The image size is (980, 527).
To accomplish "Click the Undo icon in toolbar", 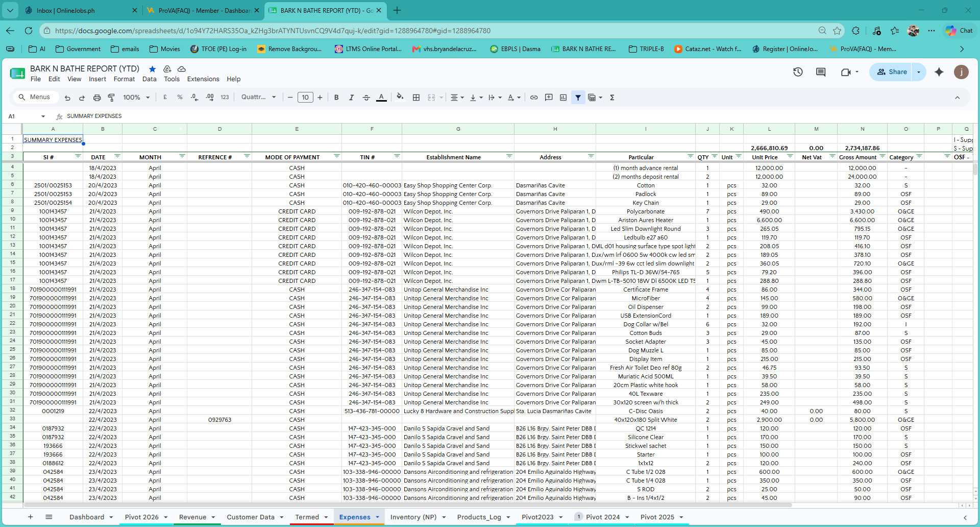I will point(67,98).
